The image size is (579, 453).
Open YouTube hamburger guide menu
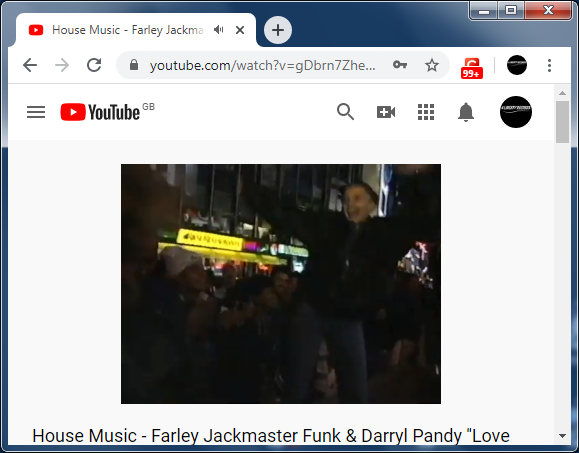pyautogui.click(x=36, y=112)
